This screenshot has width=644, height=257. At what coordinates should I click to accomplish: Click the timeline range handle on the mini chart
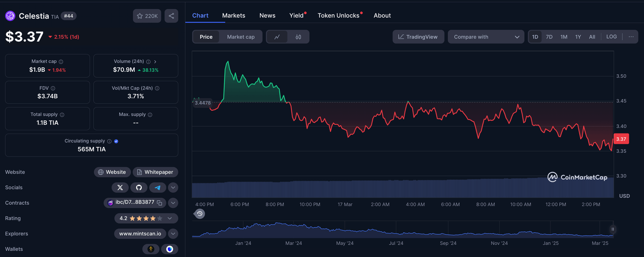(613, 229)
